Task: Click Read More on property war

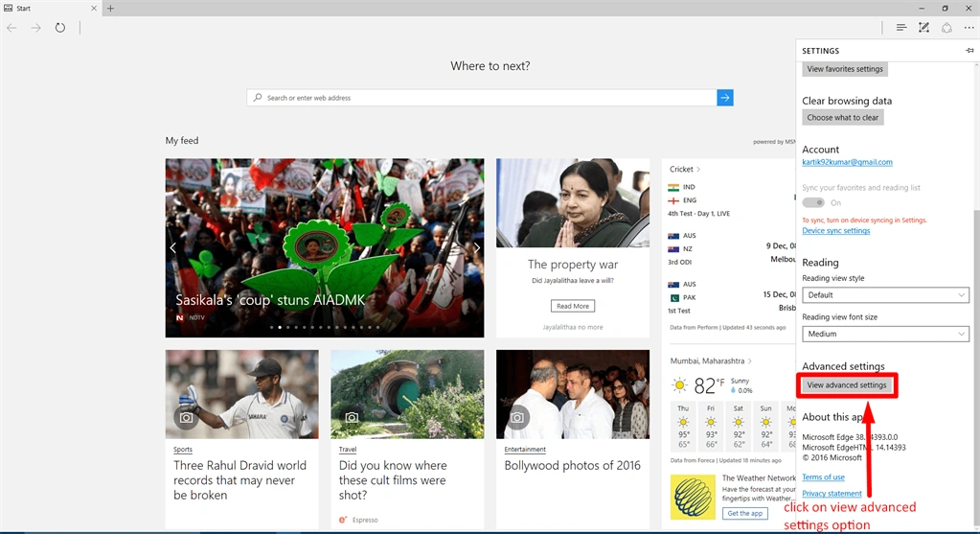Action: tap(573, 306)
